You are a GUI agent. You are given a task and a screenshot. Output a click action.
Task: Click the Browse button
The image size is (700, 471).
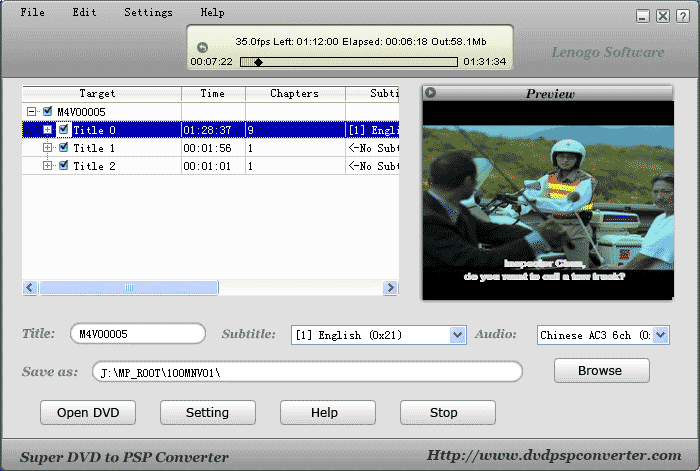(x=601, y=371)
